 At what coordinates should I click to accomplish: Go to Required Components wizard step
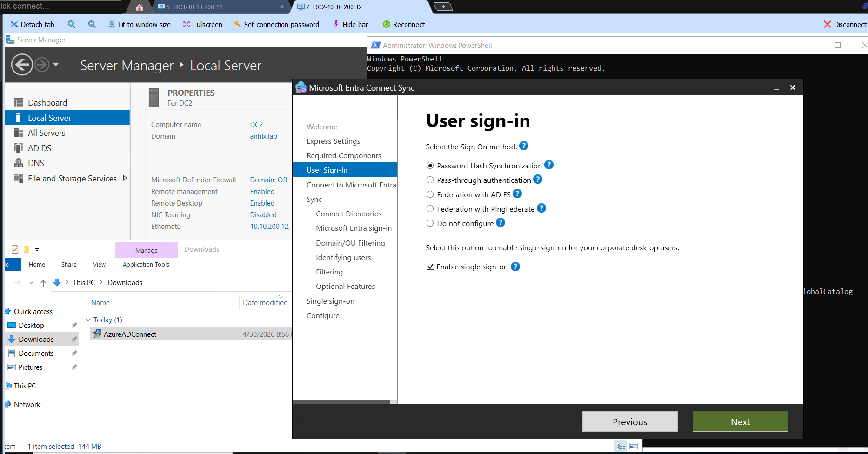[x=344, y=156]
